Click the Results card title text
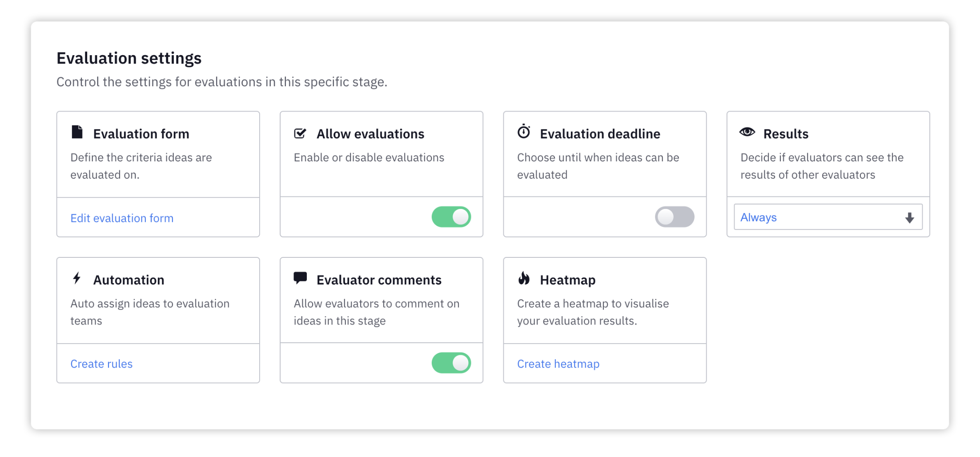 click(x=786, y=134)
